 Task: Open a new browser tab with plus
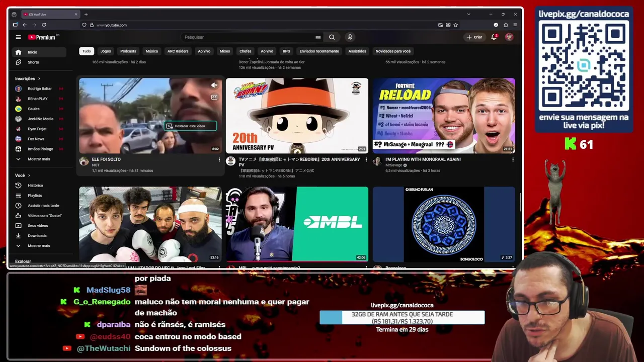coord(86,14)
